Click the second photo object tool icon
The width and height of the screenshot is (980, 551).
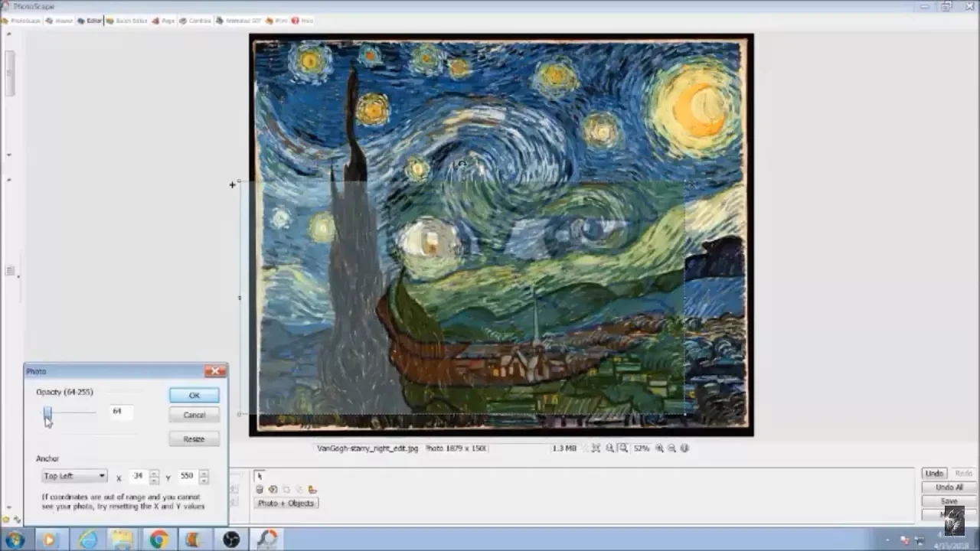[x=273, y=490]
